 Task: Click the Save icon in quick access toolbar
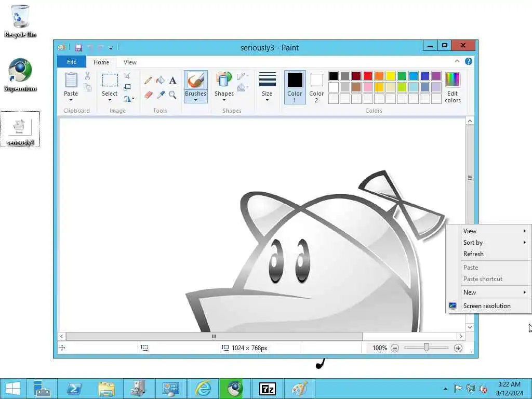(x=78, y=47)
